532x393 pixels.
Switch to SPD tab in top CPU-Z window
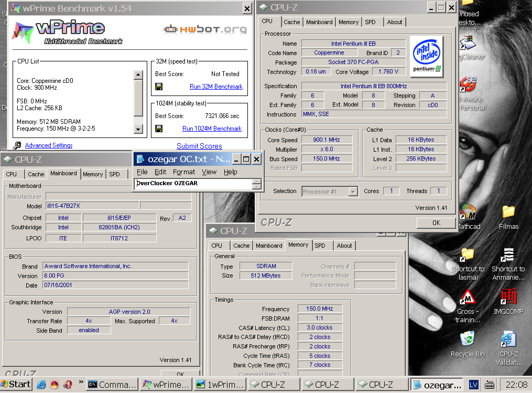[x=370, y=22]
